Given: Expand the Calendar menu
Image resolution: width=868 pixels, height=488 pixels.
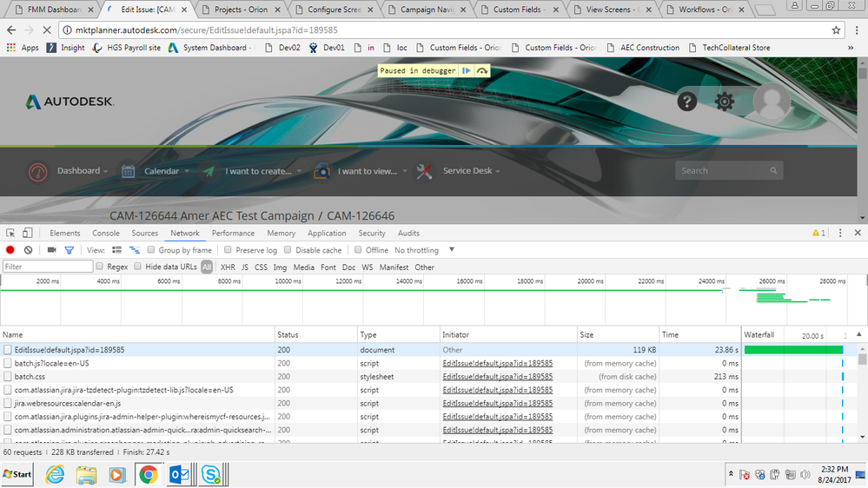Looking at the screenshot, I should tap(167, 171).
